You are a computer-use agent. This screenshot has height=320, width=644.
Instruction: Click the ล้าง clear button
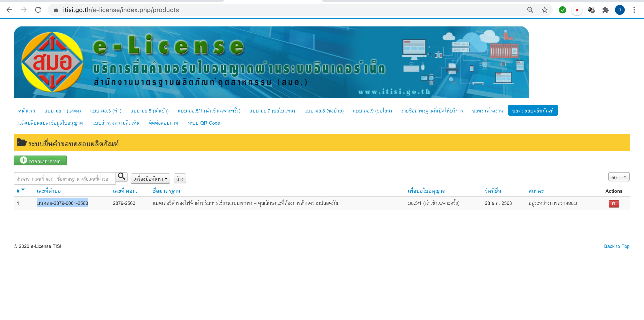pyautogui.click(x=180, y=179)
